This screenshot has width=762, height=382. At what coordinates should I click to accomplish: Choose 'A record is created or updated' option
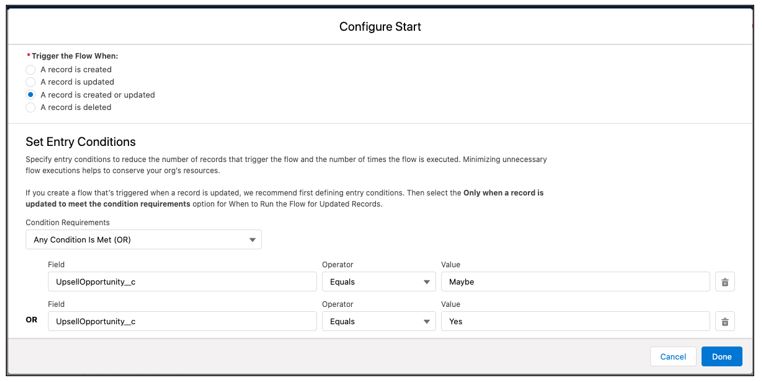coord(30,95)
